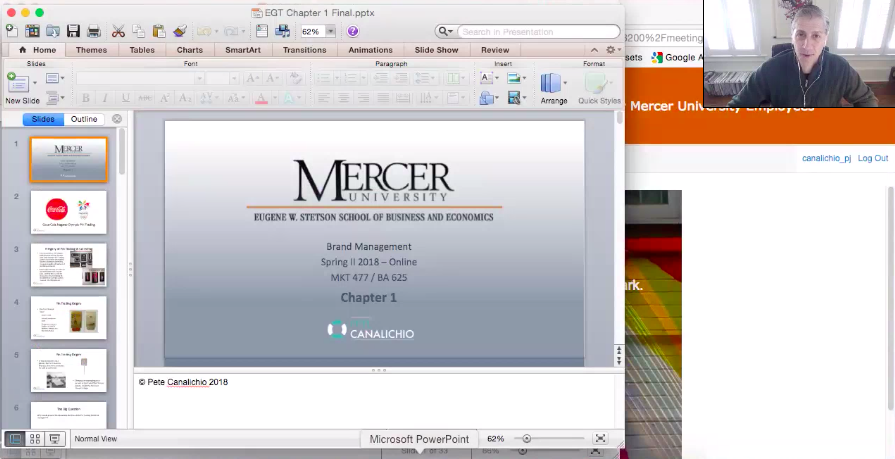Toggle center text alignment
895x459 pixels.
click(x=343, y=98)
